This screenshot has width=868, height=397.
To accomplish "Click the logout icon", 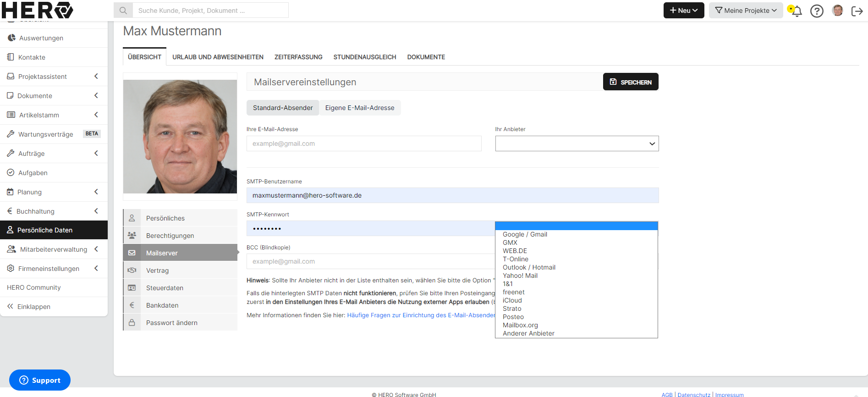I will (x=857, y=11).
